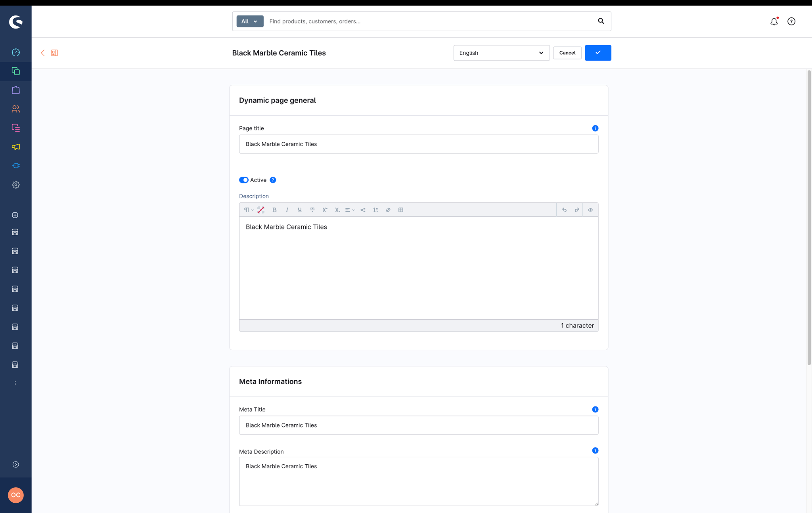
Task: Open the first sales channel storefront icon
Action: click(15, 232)
